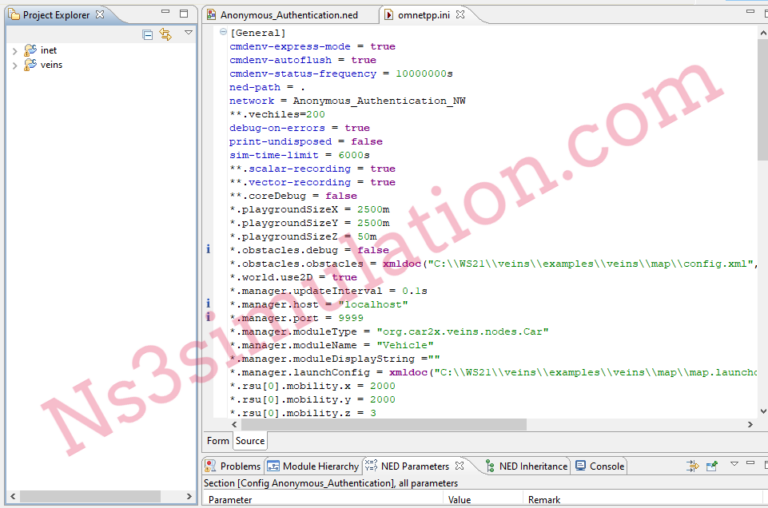Collapse the [General] section fold
The image size is (768, 508).
pyautogui.click(x=223, y=33)
